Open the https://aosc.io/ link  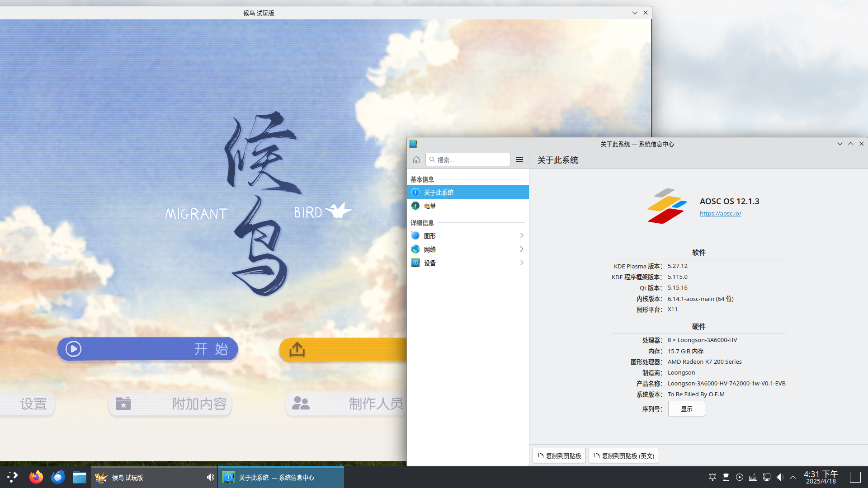[x=720, y=213]
